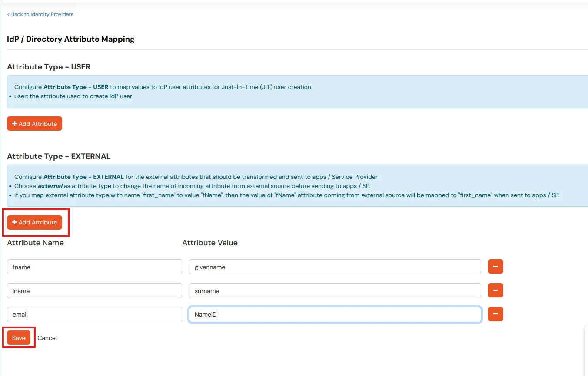Click Add Attribute under Attribute Type USER
This screenshot has width=588, height=376.
[x=34, y=123]
